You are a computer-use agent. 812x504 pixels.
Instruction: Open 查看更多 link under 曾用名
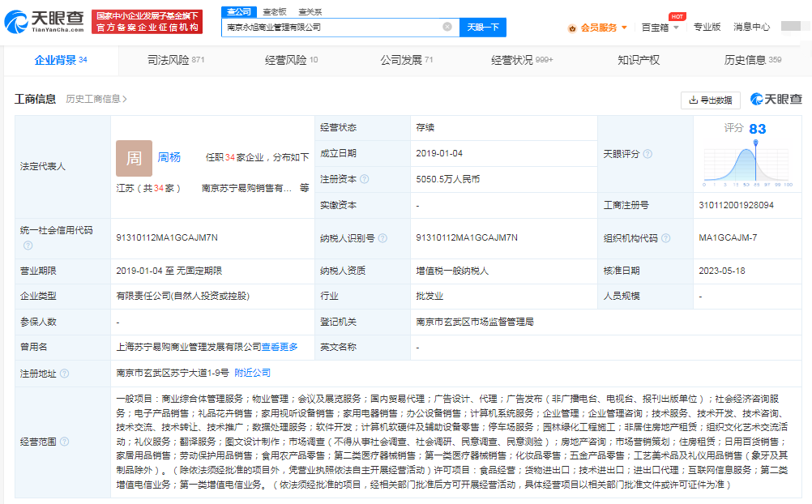[x=280, y=347]
